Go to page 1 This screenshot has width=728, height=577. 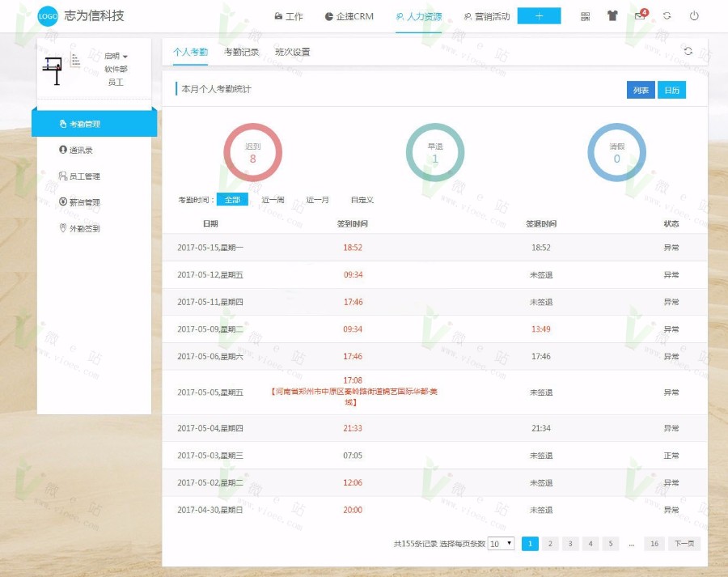530,544
